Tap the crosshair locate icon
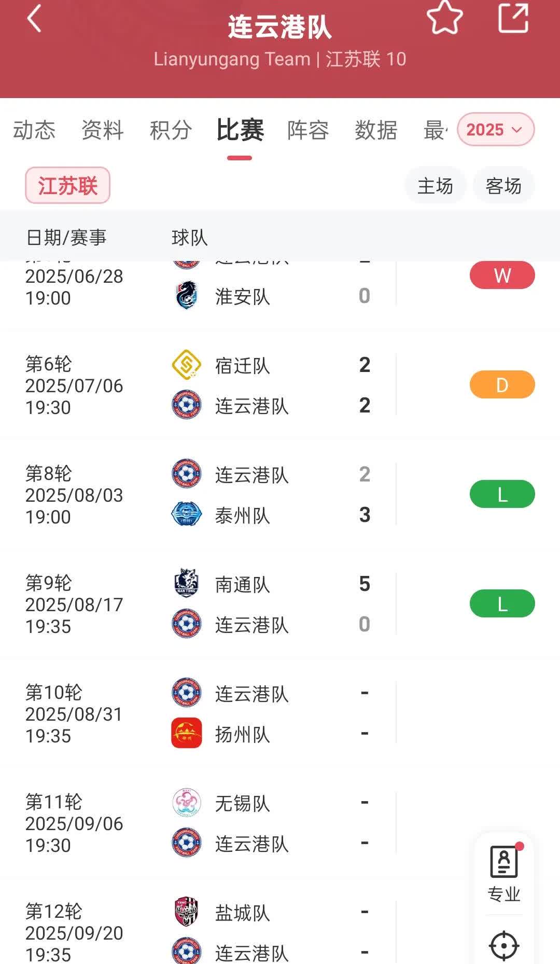Screen dimensions: 560x964 [503, 945]
